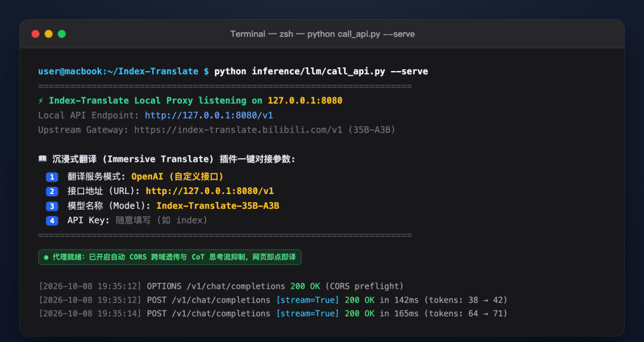644x342 pixels.
Task: Click '[stream=True]' on the 165ms log line
Action: pos(308,313)
